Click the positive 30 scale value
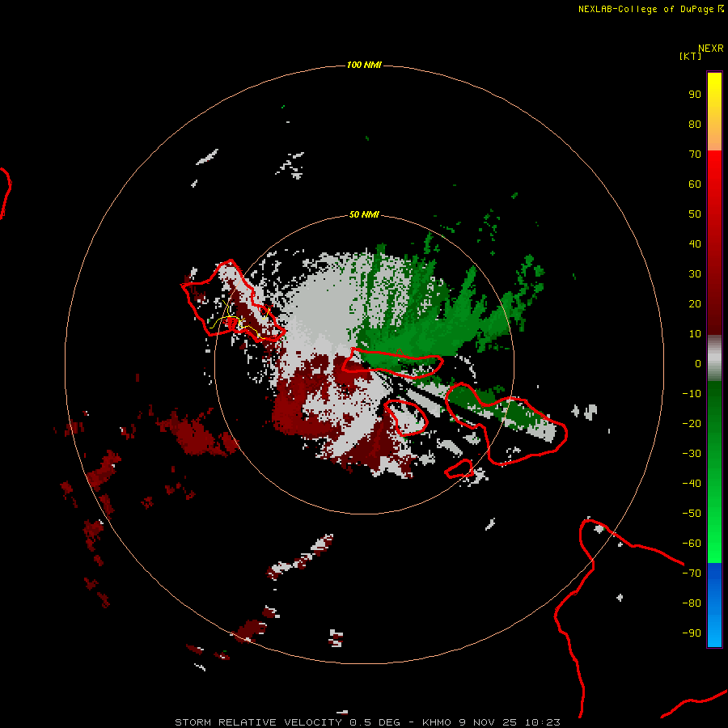 click(695, 274)
